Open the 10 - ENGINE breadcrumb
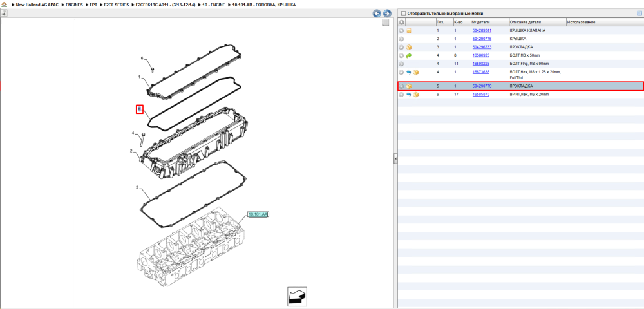The image size is (644, 309). point(213,5)
